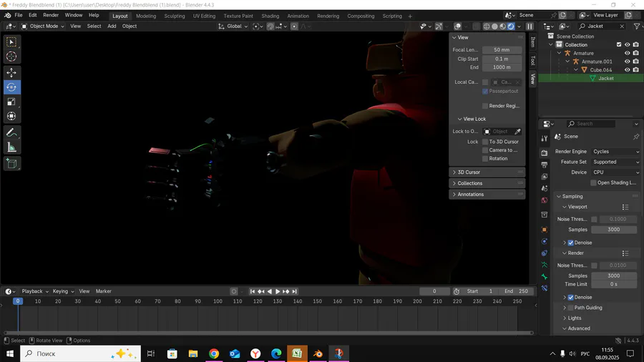Image resolution: width=644 pixels, height=362 pixels.
Task: Select the Scale tool
Action: pyautogui.click(x=11, y=102)
